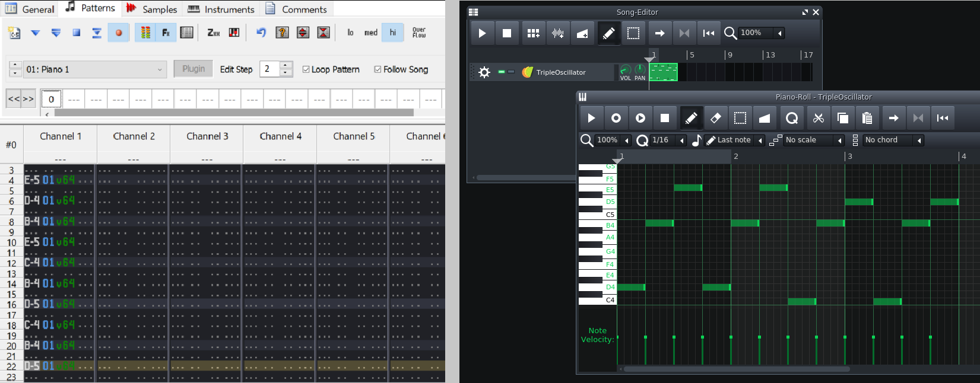The image size is (980, 383).
Task: Open the Samples tab
Action: coord(151,9)
